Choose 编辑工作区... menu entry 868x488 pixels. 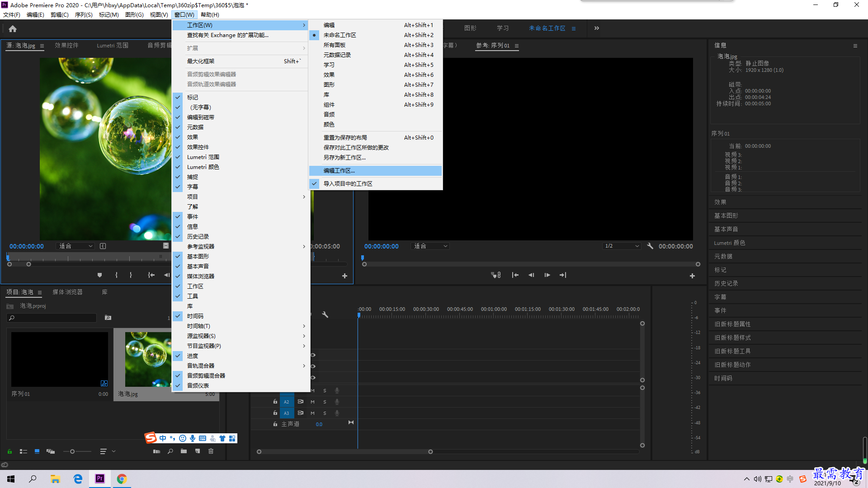375,170
